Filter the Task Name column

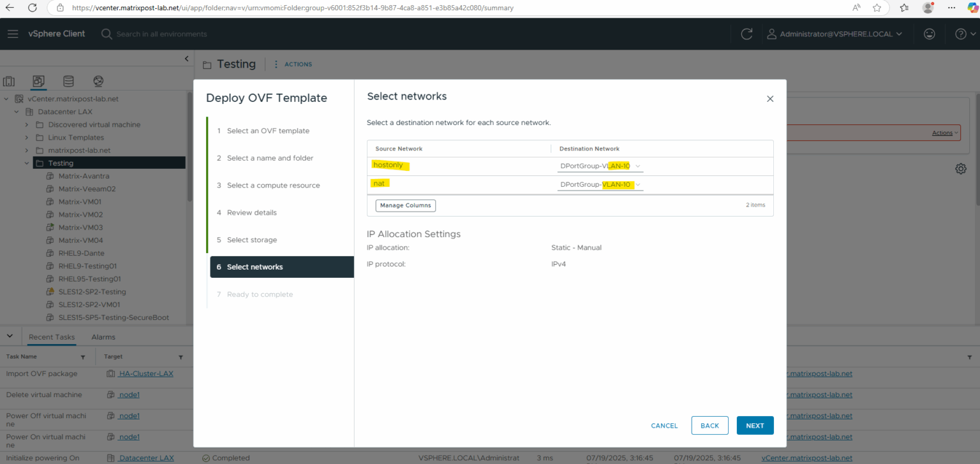tap(84, 356)
